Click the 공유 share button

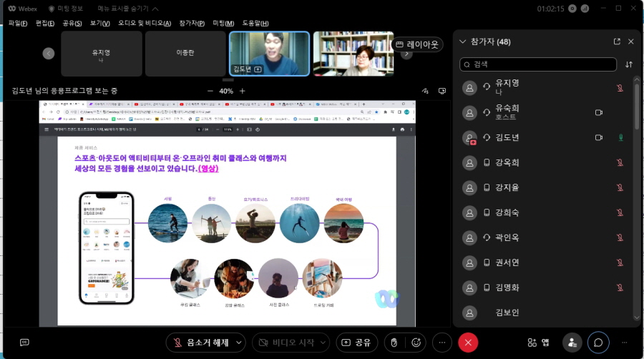pyautogui.click(x=356, y=343)
